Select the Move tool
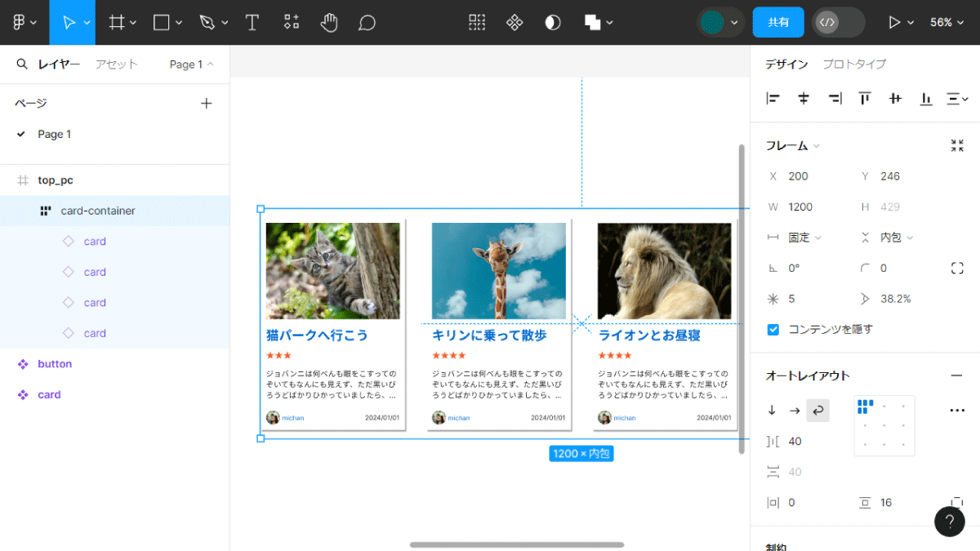Screen dimensions: 980x551 (x=68, y=23)
